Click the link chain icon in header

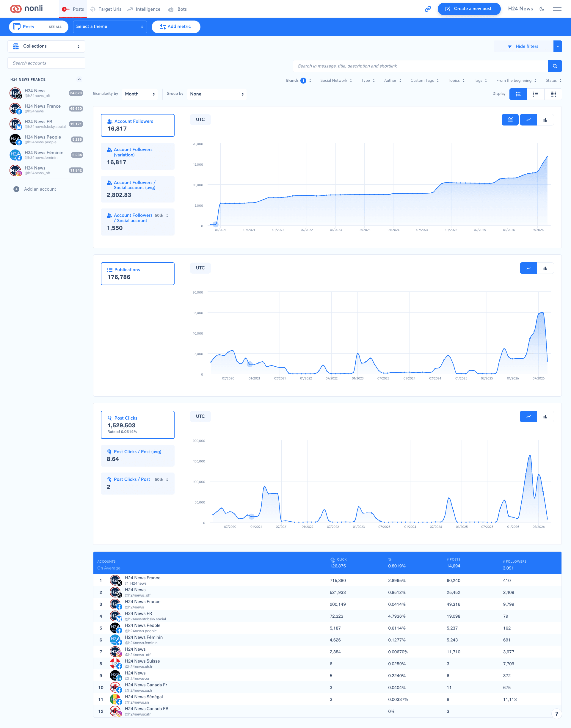click(428, 9)
